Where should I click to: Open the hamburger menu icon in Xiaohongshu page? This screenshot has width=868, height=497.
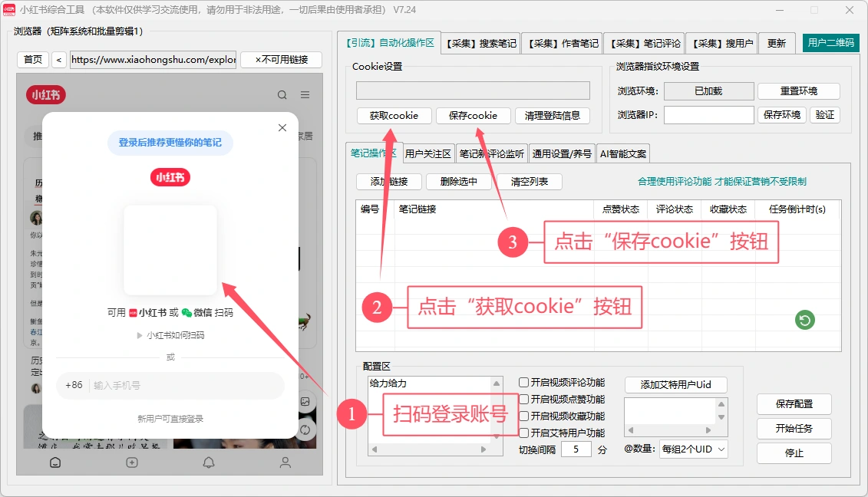coord(305,95)
